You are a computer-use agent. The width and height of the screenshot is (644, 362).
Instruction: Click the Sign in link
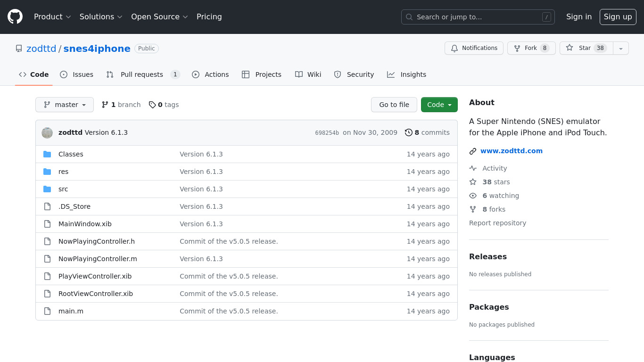[x=579, y=16]
